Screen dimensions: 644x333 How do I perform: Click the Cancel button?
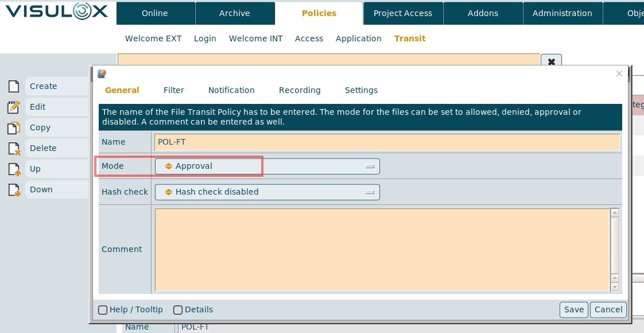click(x=608, y=309)
